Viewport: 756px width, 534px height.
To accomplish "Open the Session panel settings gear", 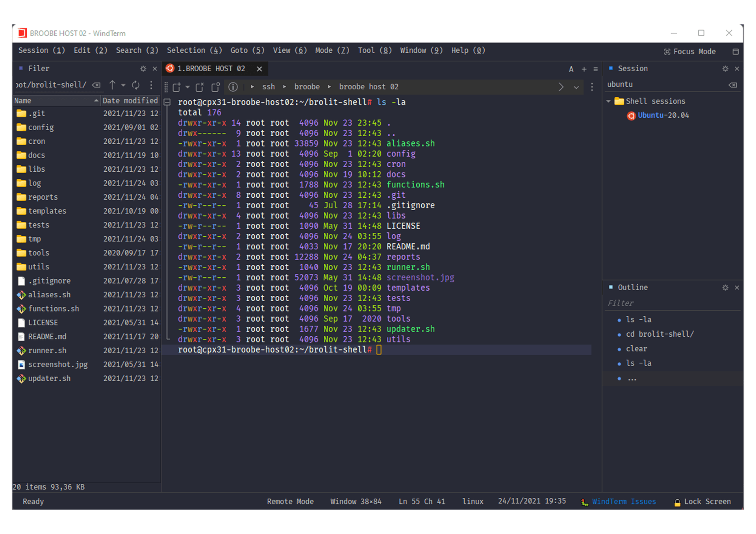I will (x=725, y=69).
